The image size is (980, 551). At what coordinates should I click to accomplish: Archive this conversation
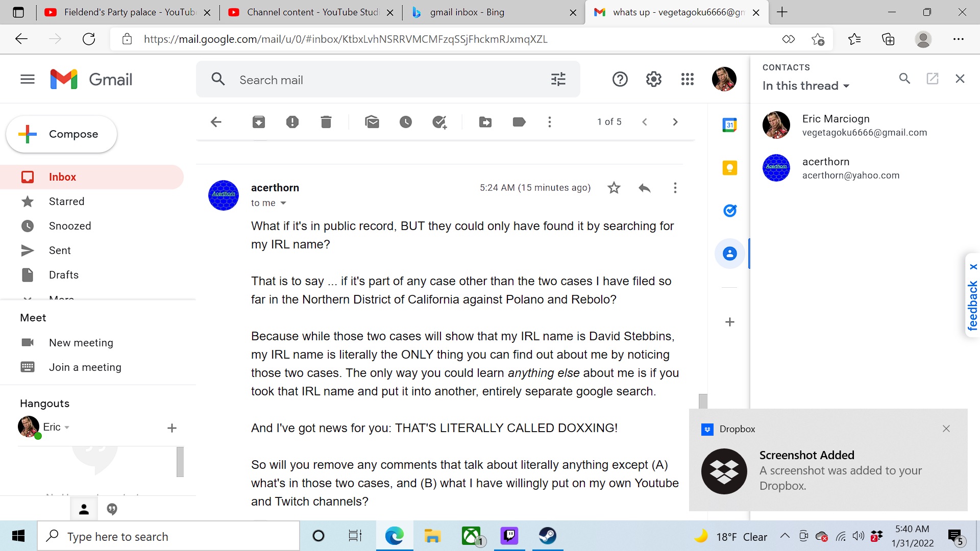(x=259, y=122)
